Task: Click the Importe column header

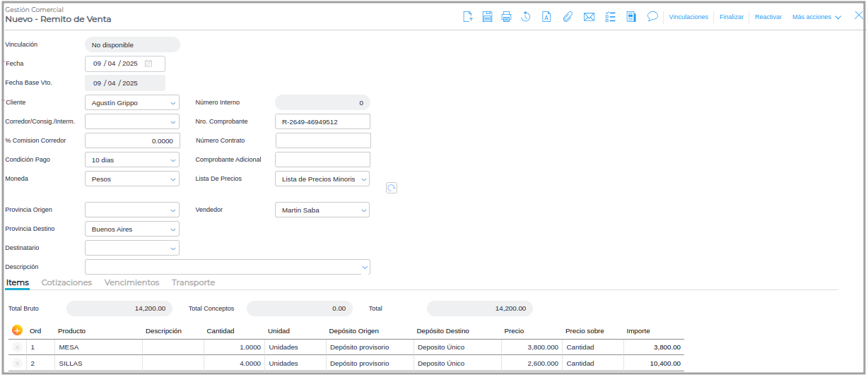Action: [x=638, y=331]
